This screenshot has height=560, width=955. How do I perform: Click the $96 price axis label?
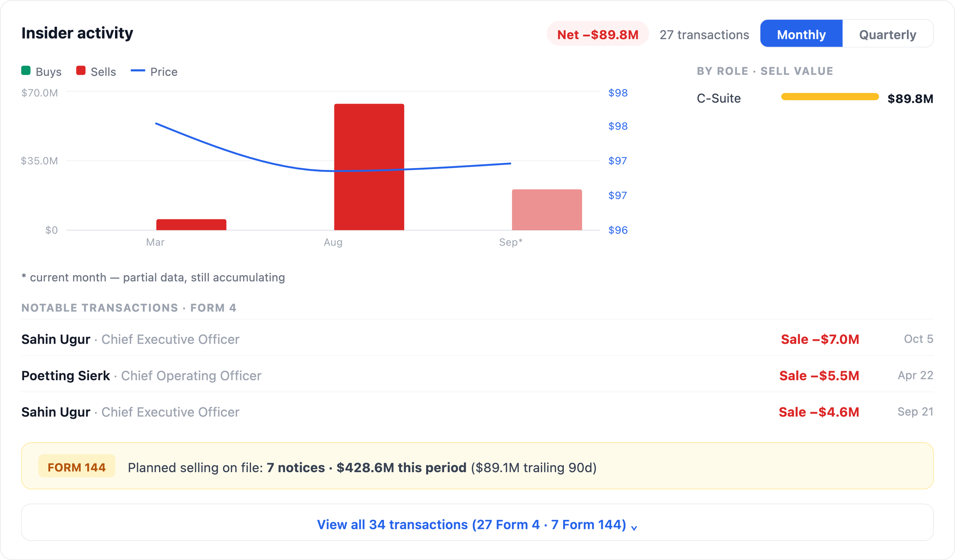coord(618,230)
